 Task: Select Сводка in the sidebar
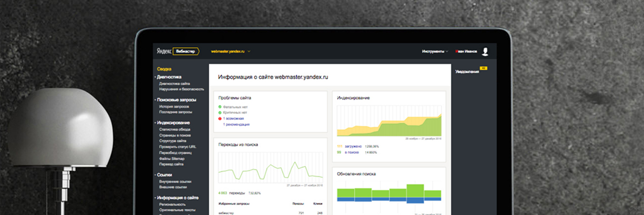[164, 69]
